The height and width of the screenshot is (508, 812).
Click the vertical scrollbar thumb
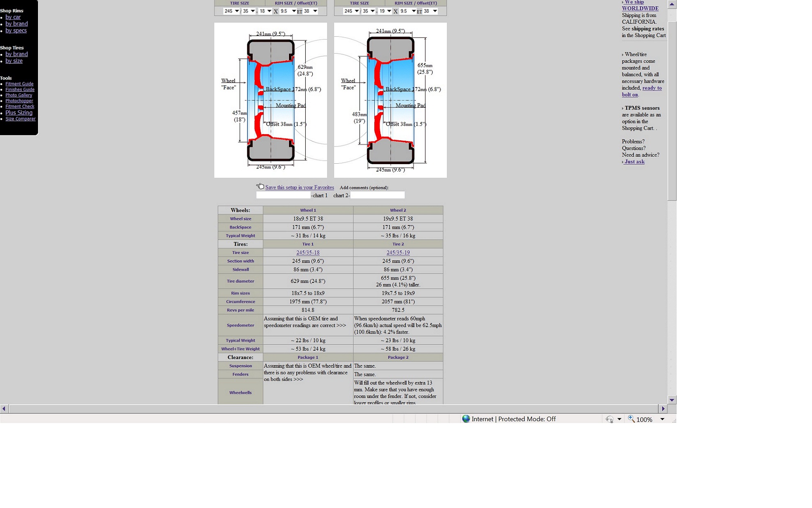tap(671, 111)
